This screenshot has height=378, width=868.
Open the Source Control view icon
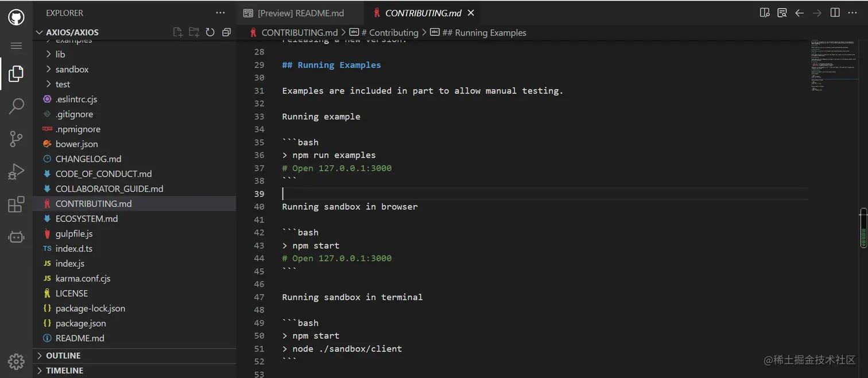[x=16, y=138]
